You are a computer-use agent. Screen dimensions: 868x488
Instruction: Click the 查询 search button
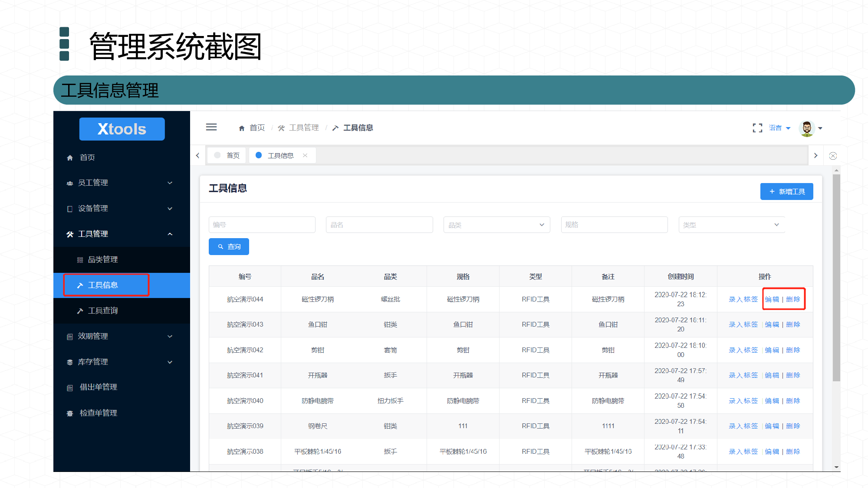229,246
